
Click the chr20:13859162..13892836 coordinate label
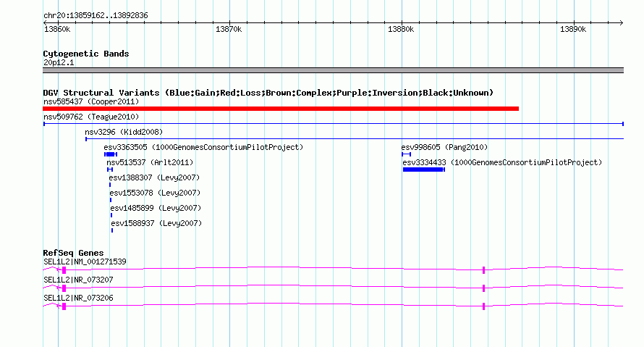click(96, 16)
